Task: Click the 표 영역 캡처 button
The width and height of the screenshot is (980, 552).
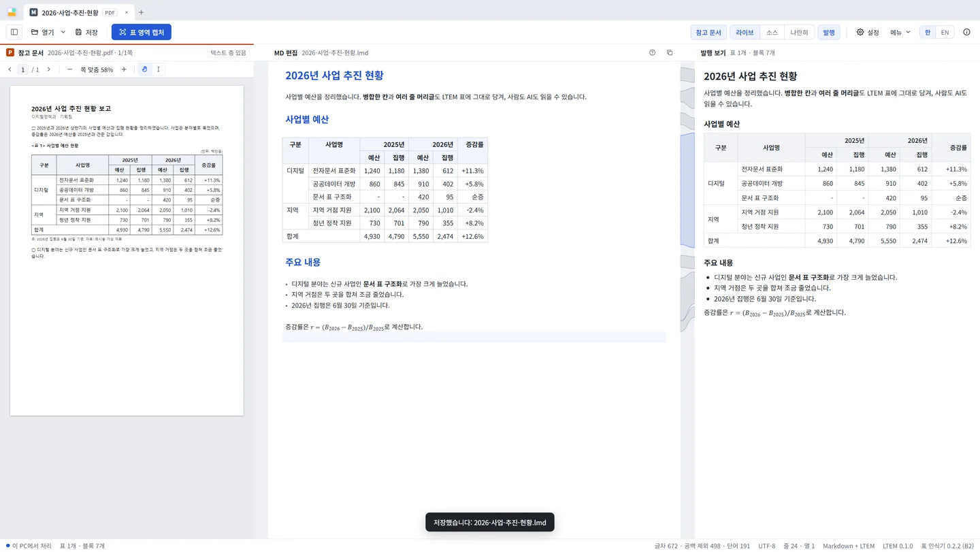Action: pos(142,32)
